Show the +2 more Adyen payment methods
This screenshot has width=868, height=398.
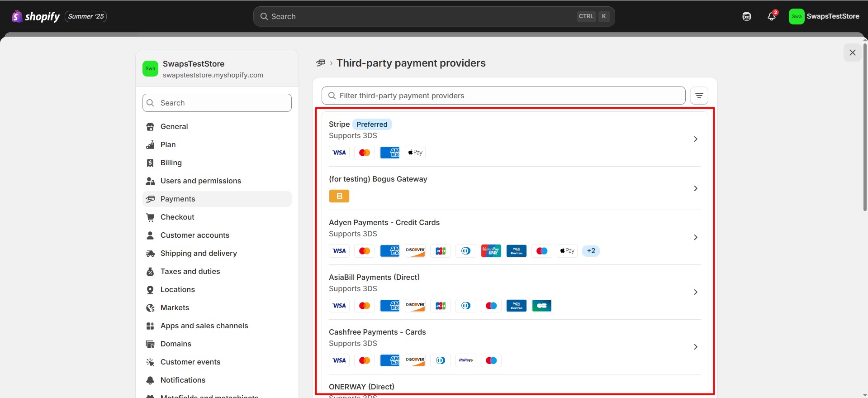(591, 251)
